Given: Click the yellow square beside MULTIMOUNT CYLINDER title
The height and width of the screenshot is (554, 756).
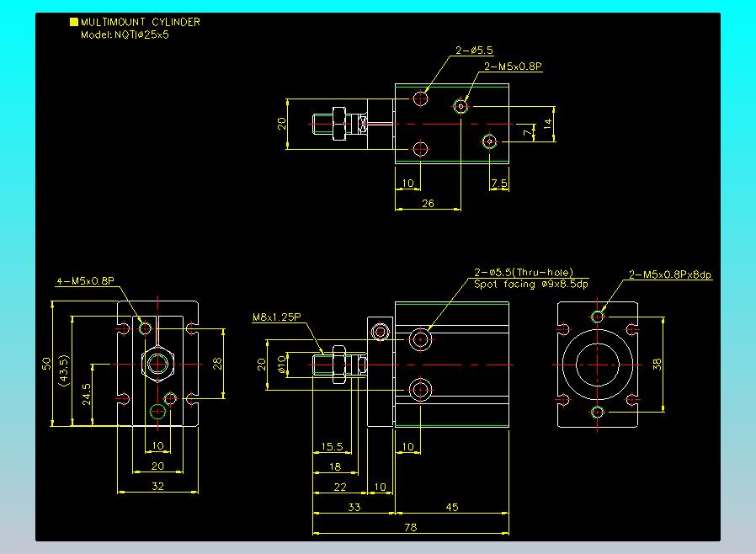Looking at the screenshot, I should 74,22.
